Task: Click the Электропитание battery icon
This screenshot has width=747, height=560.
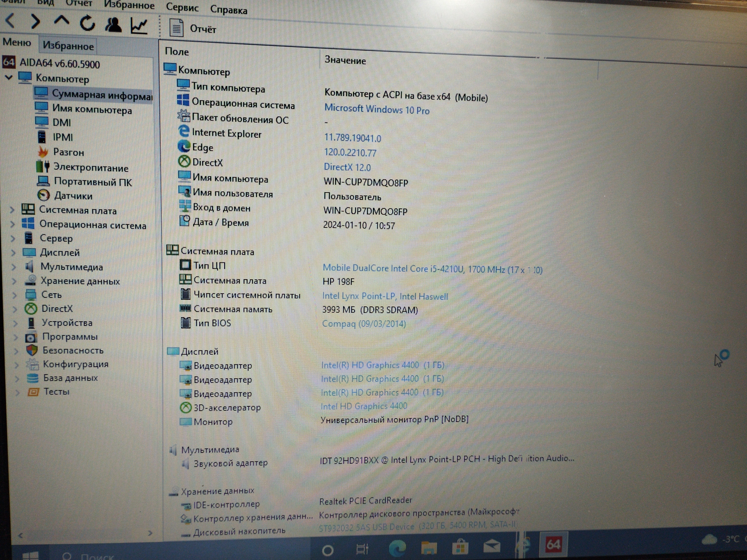Action: tap(42, 166)
